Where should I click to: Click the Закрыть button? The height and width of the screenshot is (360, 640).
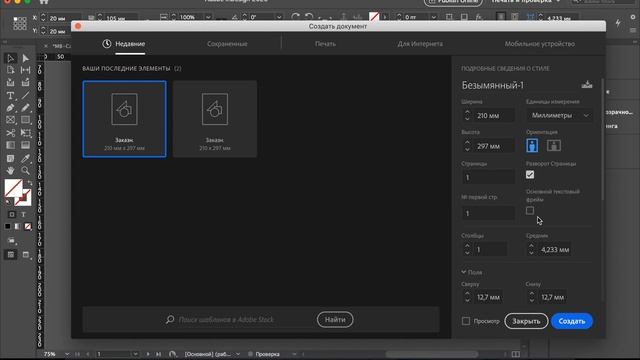tap(526, 321)
